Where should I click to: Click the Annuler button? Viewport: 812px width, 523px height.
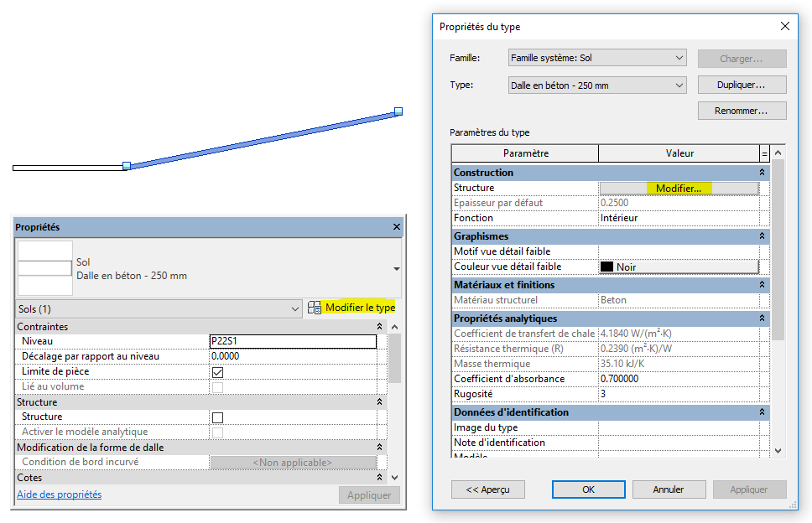(669, 489)
